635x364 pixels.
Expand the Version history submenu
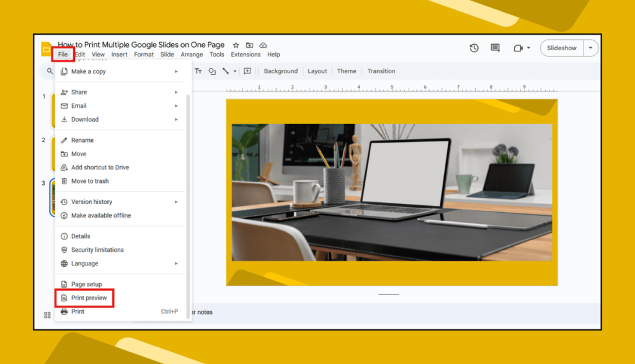tap(120, 202)
